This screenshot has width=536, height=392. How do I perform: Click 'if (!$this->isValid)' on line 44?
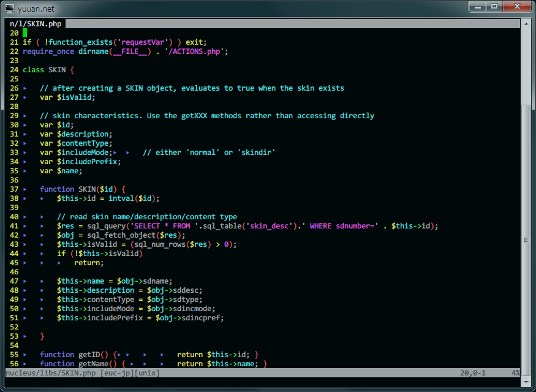pos(100,254)
